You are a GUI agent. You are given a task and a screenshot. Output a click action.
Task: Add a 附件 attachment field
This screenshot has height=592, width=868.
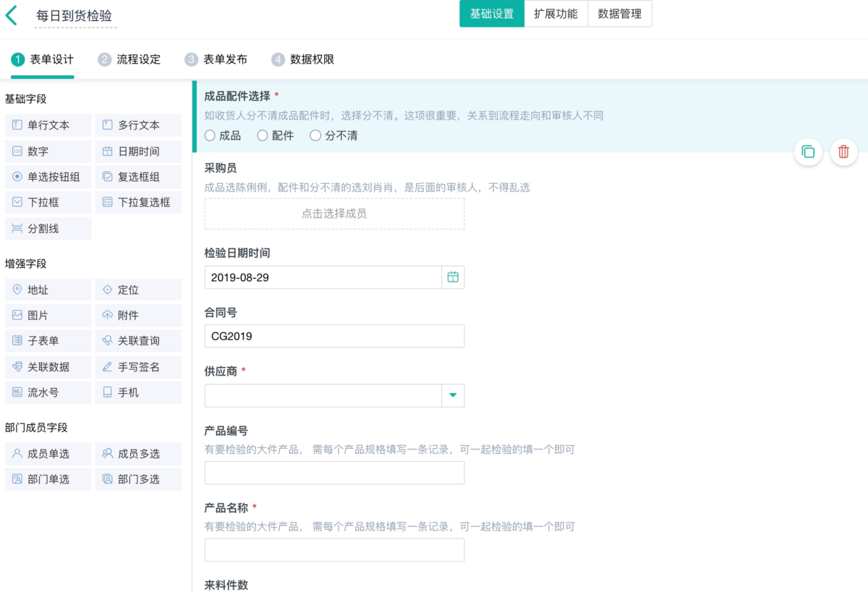click(x=138, y=316)
